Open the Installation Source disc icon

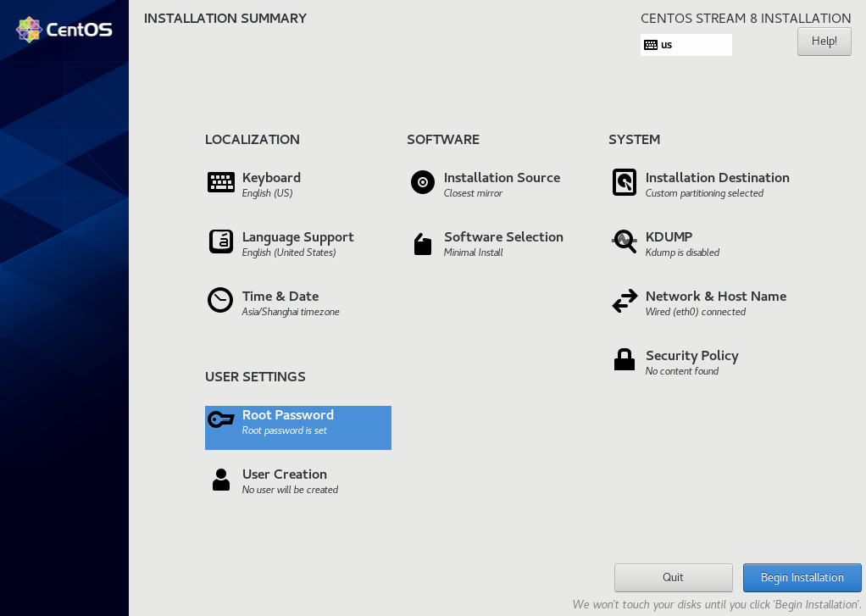pos(423,182)
